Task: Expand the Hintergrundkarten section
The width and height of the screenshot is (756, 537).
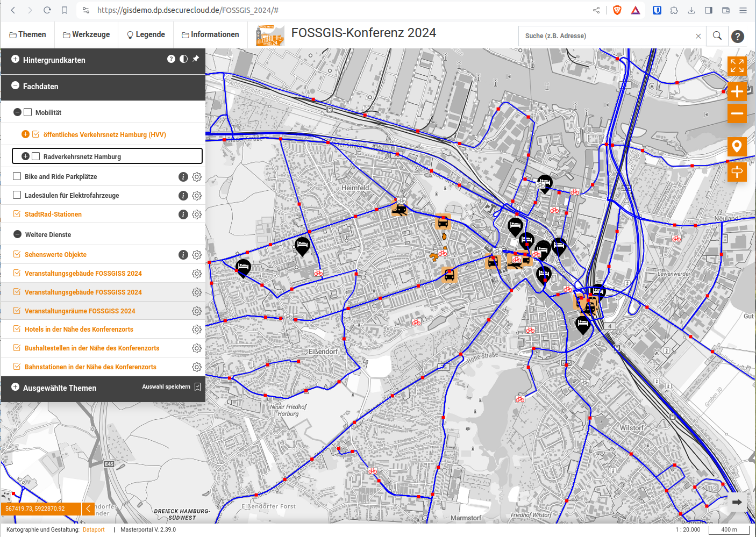Action: [x=16, y=59]
